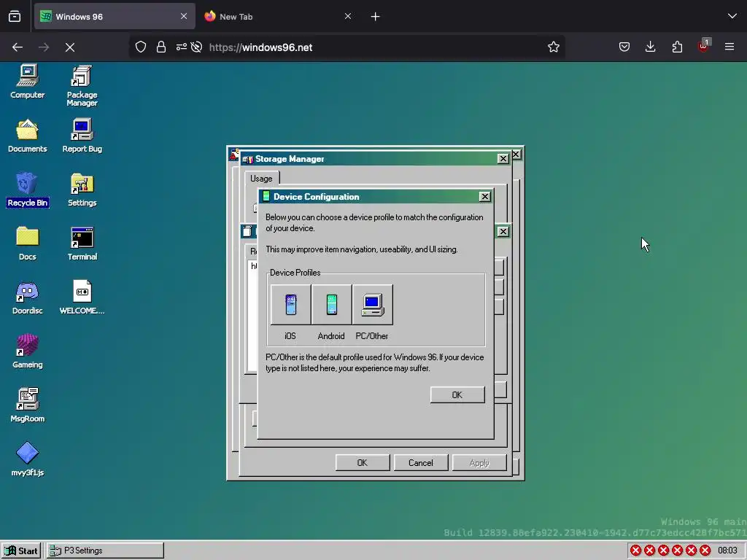Open the Start menu
The height and width of the screenshot is (560, 747).
[21, 551]
